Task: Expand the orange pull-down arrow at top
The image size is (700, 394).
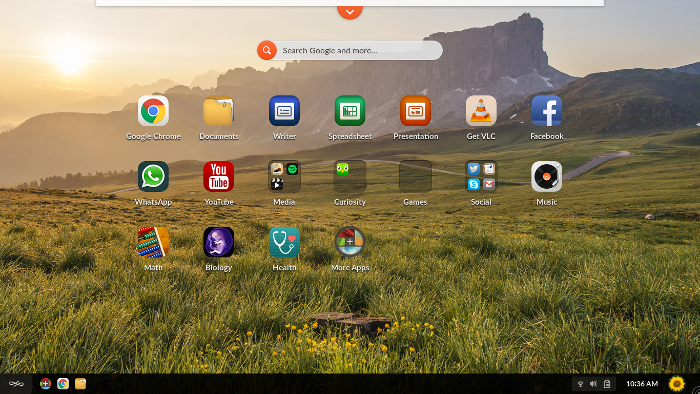Action: click(x=350, y=12)
